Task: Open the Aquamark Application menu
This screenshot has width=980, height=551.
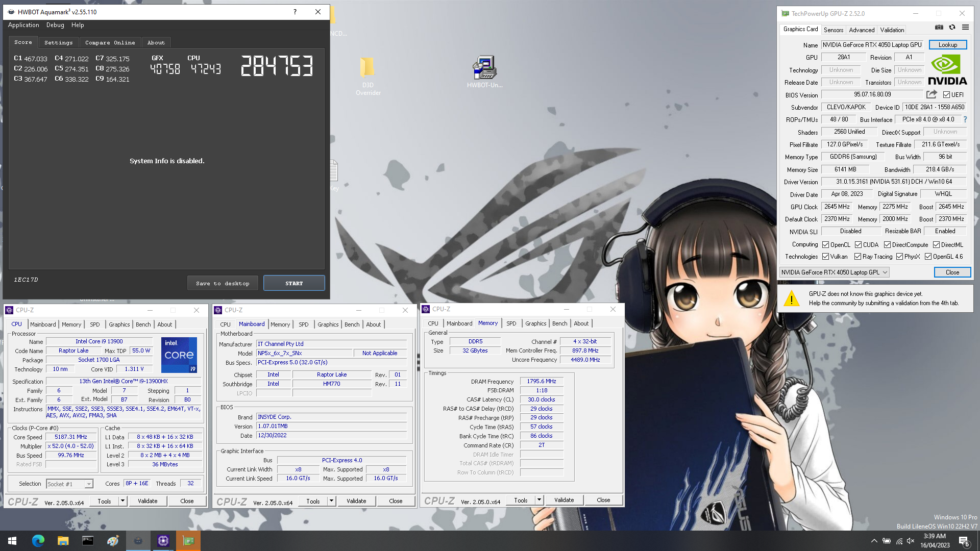Action: 23,25
